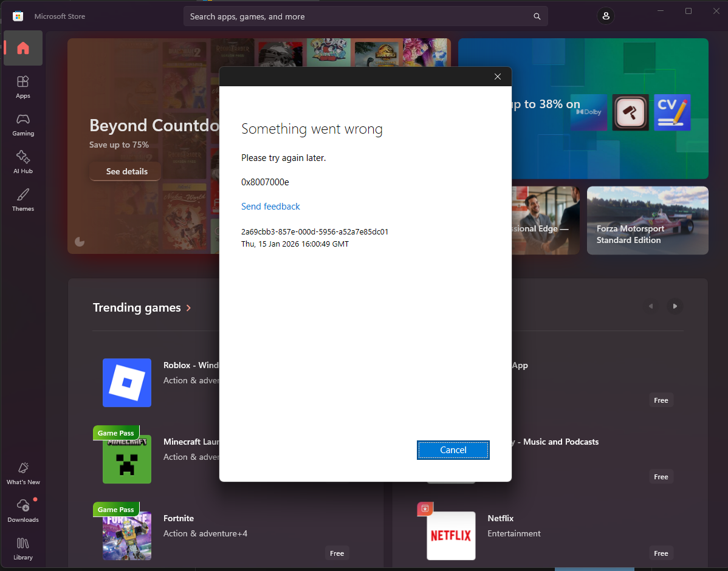Viewport: 728px width, 571px height.
Task: Click the search magnifier icon
Action: (x=537, y=16)
